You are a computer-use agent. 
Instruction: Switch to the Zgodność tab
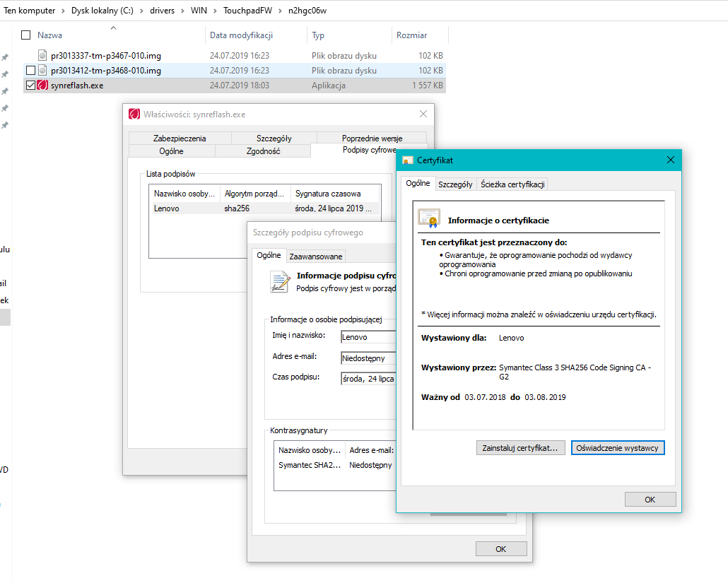263,151
